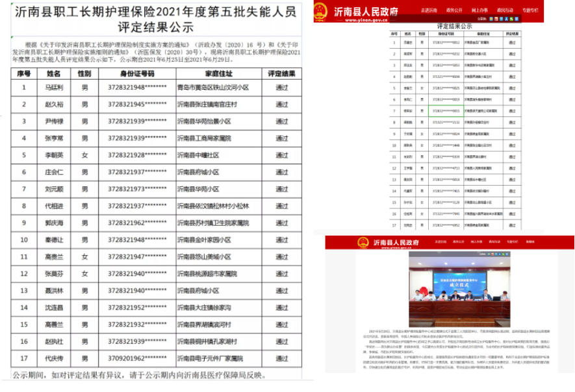Click the 性别 column header in left table

[x=84, y=73]
